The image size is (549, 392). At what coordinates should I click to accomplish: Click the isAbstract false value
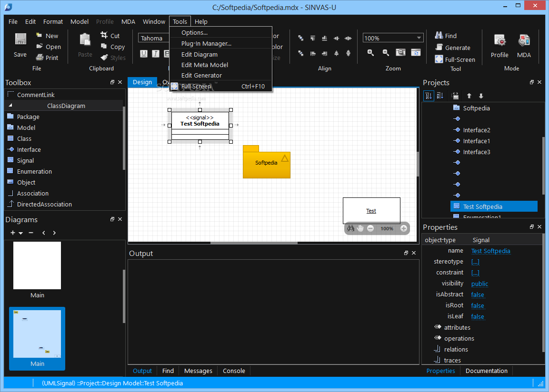(x=478, y=294)
